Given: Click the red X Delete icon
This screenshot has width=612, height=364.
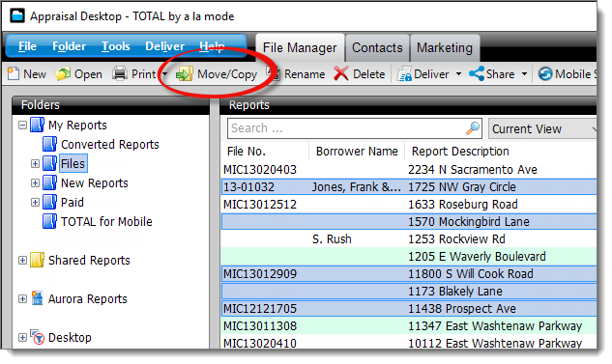Looking at the screenshot, I should (x=341, y=73).
